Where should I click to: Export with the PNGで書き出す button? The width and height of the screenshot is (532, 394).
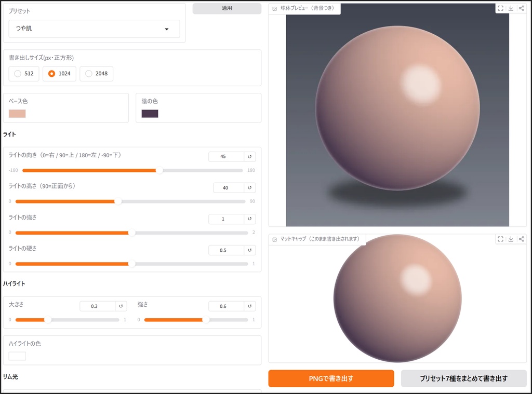click(x=331, y=378)
